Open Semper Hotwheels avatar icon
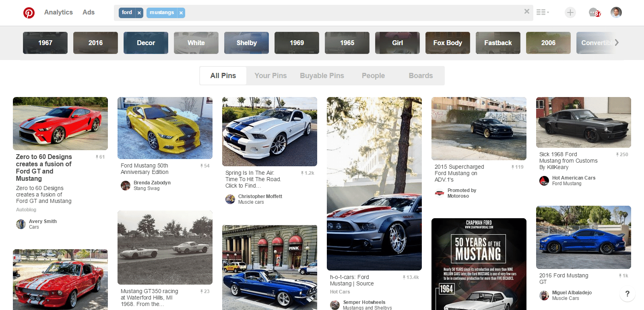The image size is (644, 310). point(335,305)
